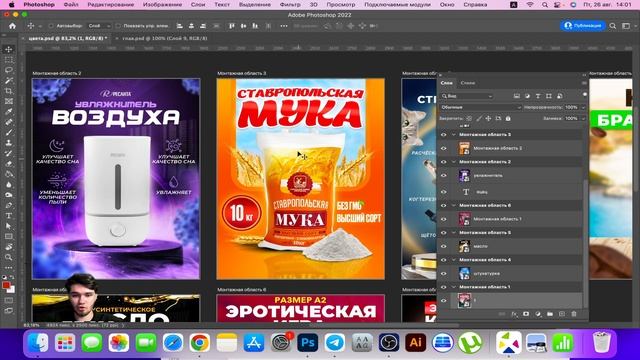The width and height of the screenshot is (640, 360).
Task: Create new adjustment layer icon
Action: pos(538,314)
